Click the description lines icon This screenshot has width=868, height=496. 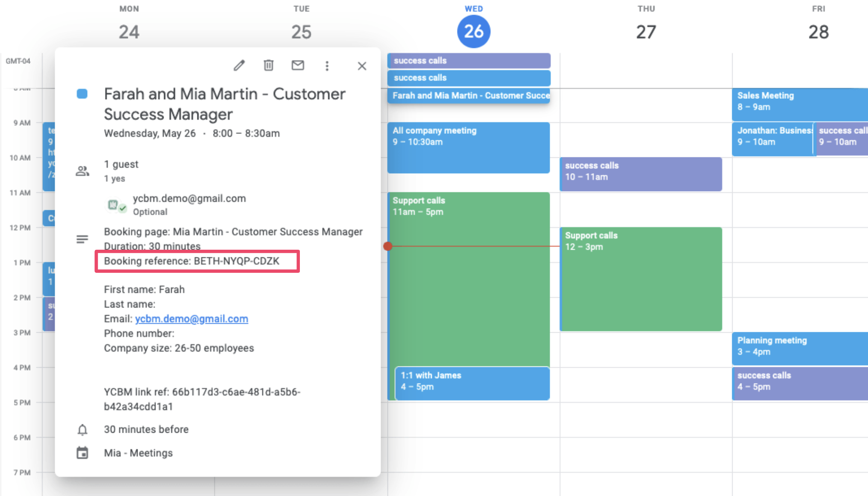[x=82, y=239]
